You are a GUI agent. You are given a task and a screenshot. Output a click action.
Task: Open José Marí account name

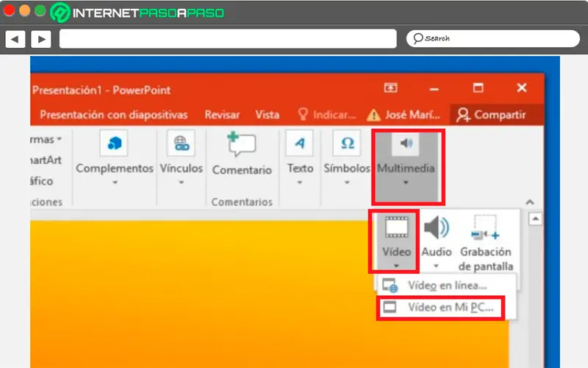tap(412, 115)
